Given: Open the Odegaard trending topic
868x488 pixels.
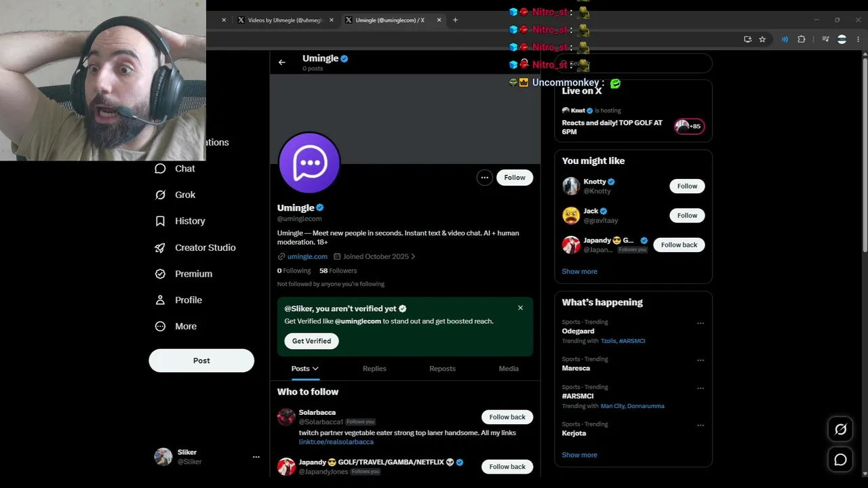Looking at the screenshot, I should (x=578, y=331).
